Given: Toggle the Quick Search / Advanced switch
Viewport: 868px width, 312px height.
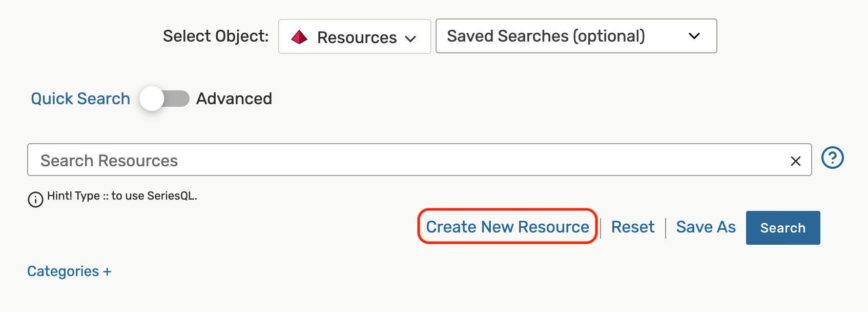Looking at the screenshot, I should [x=164, y=99].
